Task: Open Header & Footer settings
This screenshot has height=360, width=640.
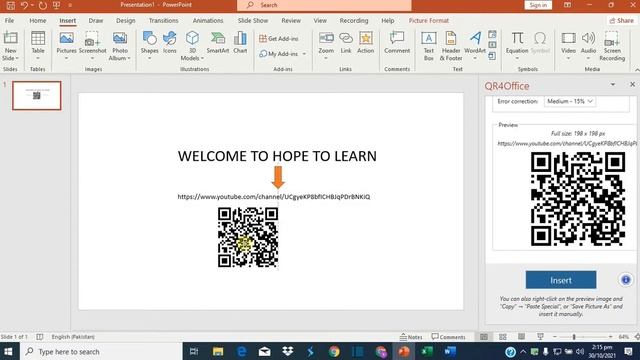Action: [451, 46]
